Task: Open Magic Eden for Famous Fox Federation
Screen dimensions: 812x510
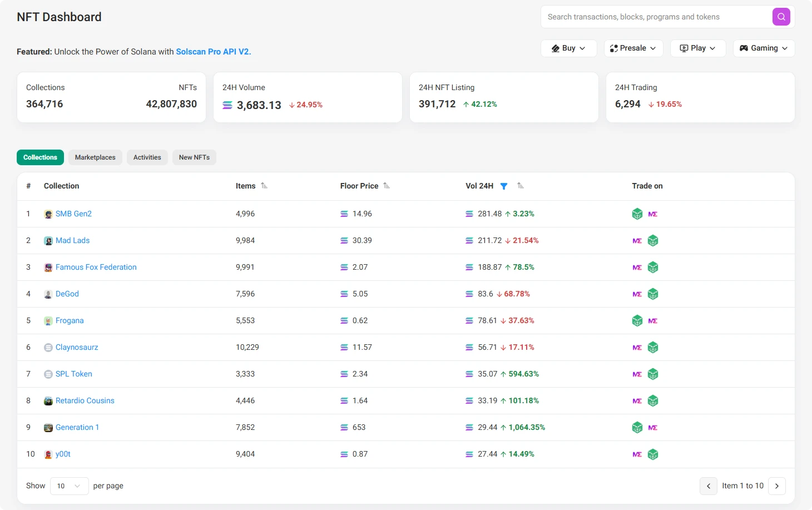Action: click(x=637, y=267)
